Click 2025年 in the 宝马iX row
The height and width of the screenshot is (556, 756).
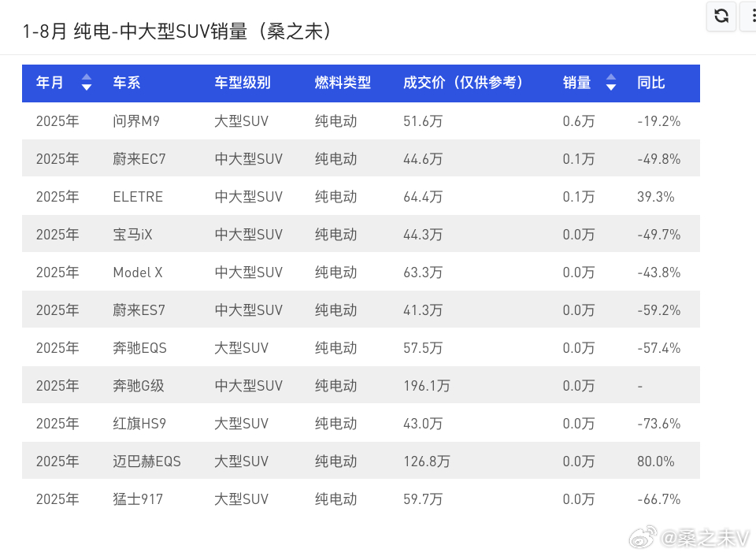[x=57, y=235]
